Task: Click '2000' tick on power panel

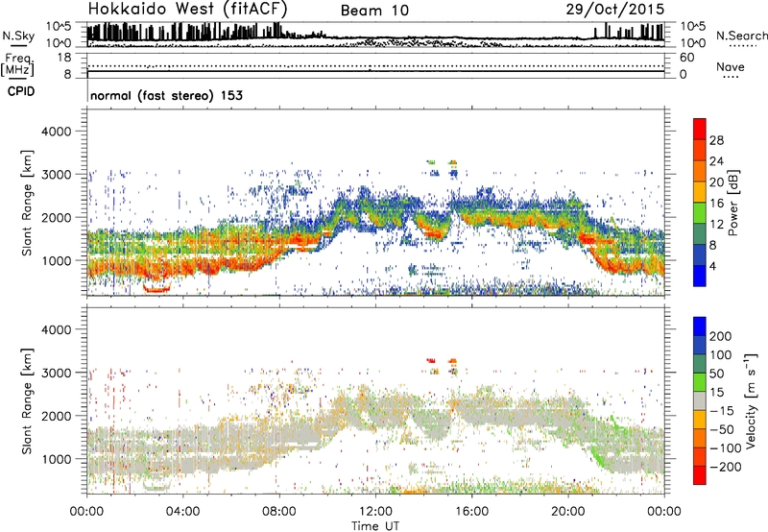Action: (x=56, y=218)
